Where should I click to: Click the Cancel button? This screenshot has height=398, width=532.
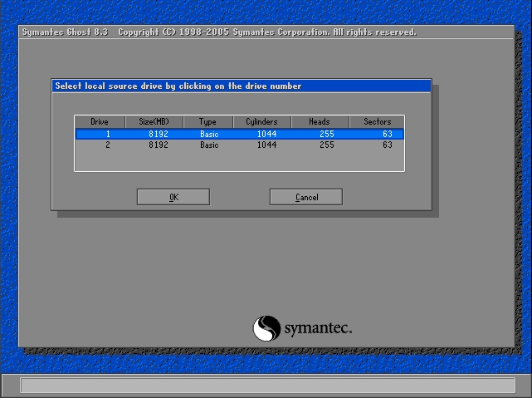(x=306, y=197)
